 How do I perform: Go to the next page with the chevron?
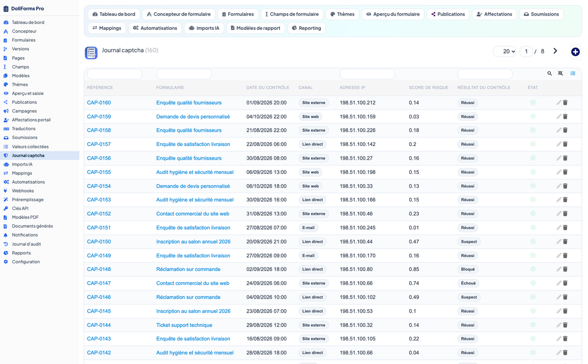(x=555, y=51)
